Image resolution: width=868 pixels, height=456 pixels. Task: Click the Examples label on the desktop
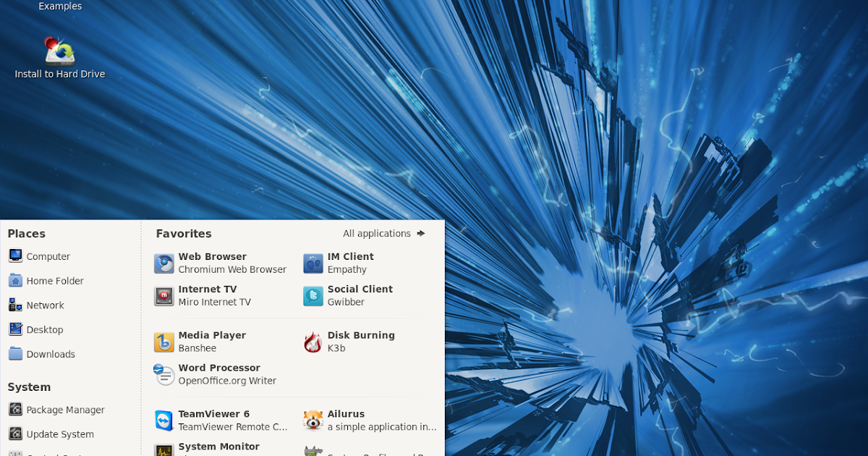click(x=60, y=6)
